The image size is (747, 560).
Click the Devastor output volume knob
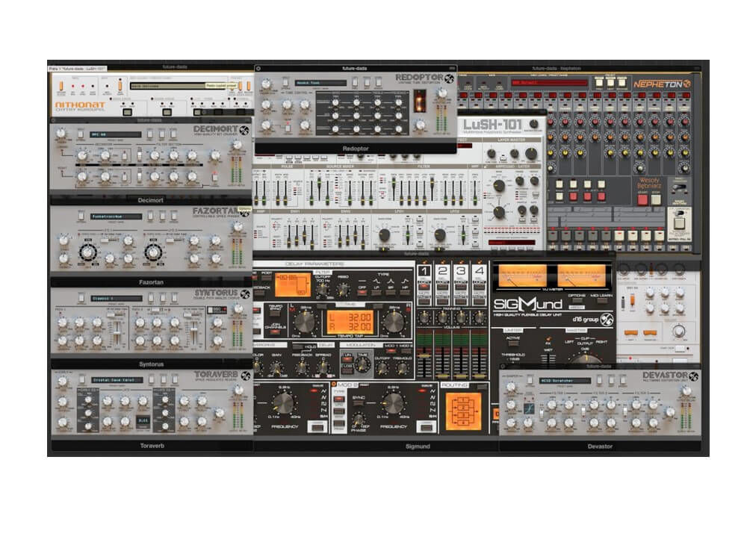(686, 391)
